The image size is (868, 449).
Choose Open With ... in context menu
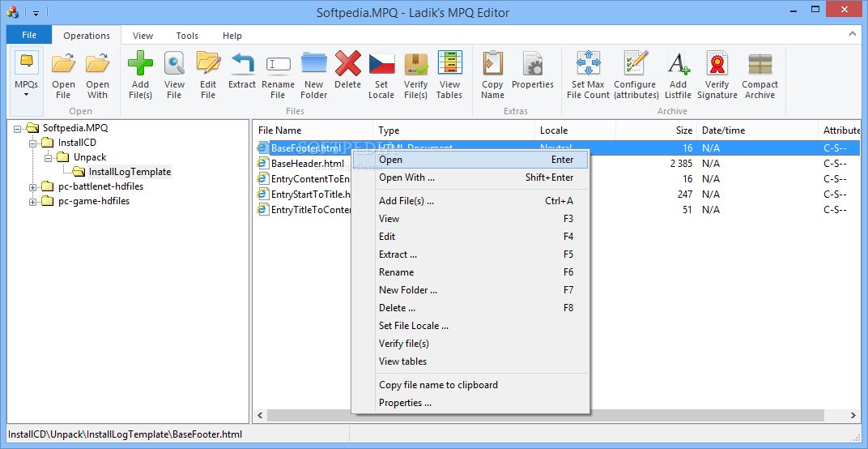470,177
